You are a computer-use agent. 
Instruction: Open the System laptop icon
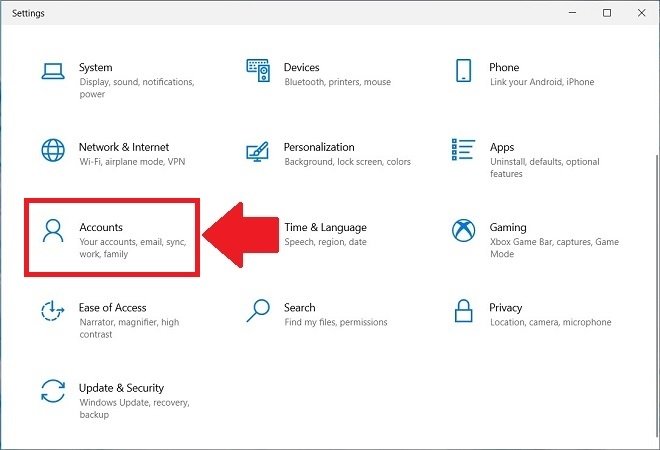tap(53, 71)
